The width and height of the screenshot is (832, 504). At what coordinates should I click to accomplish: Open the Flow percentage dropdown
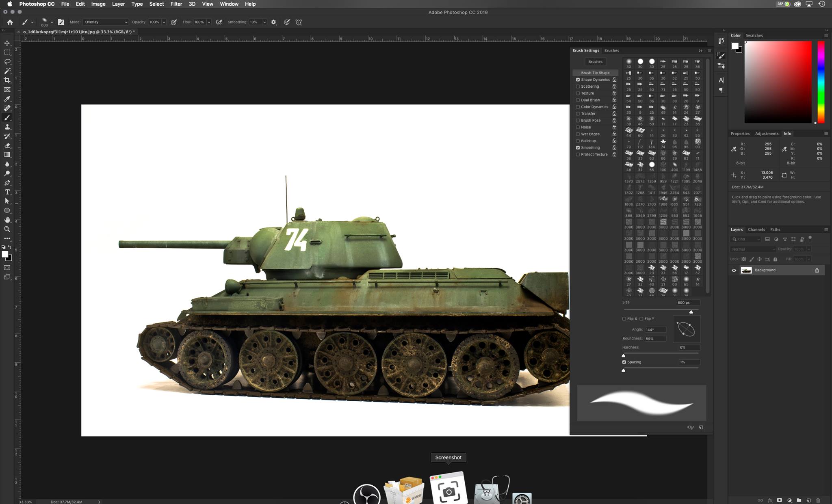(209, 22)
